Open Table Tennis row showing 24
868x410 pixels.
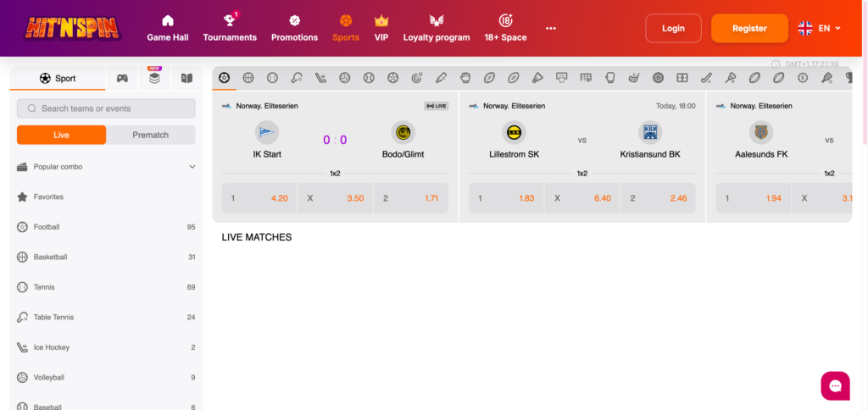pos(106,317)
